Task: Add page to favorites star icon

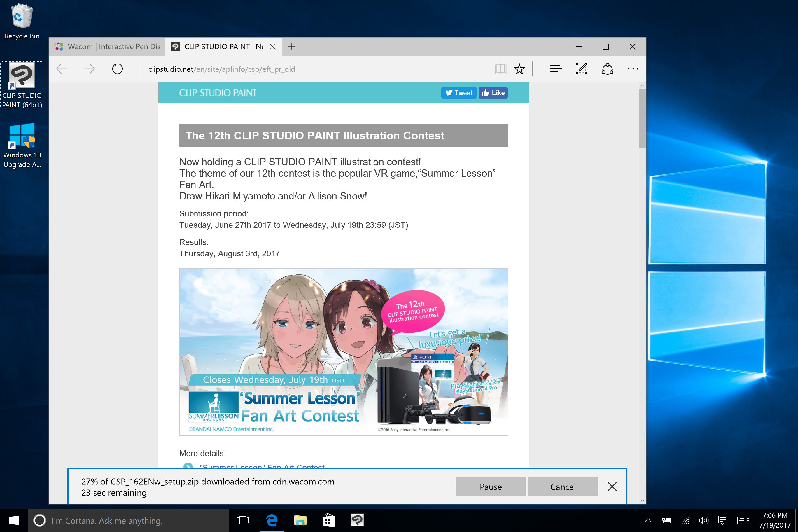Action: pos(519,69)
